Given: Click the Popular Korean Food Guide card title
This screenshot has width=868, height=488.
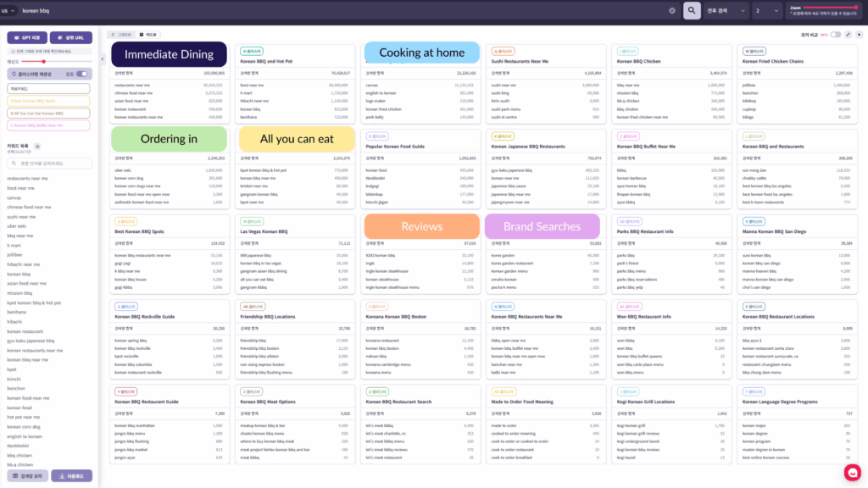Looking at the screenshot, I should (395, 147).
